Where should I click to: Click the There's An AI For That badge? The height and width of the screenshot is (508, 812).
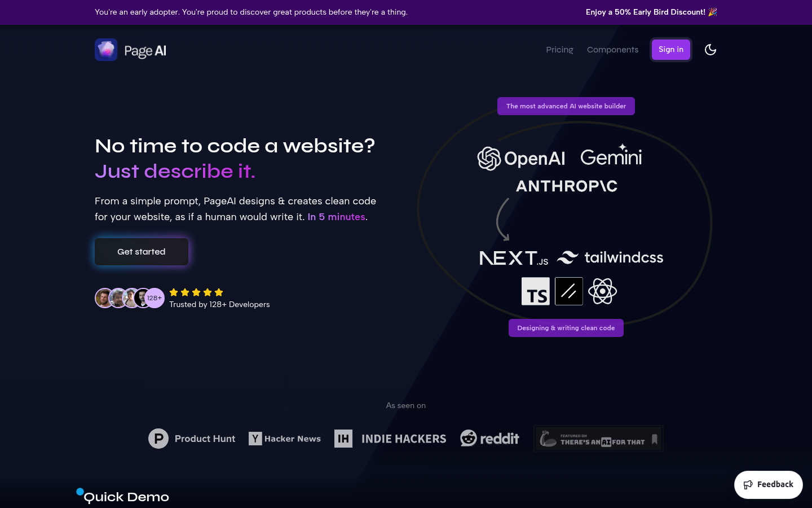598,439
